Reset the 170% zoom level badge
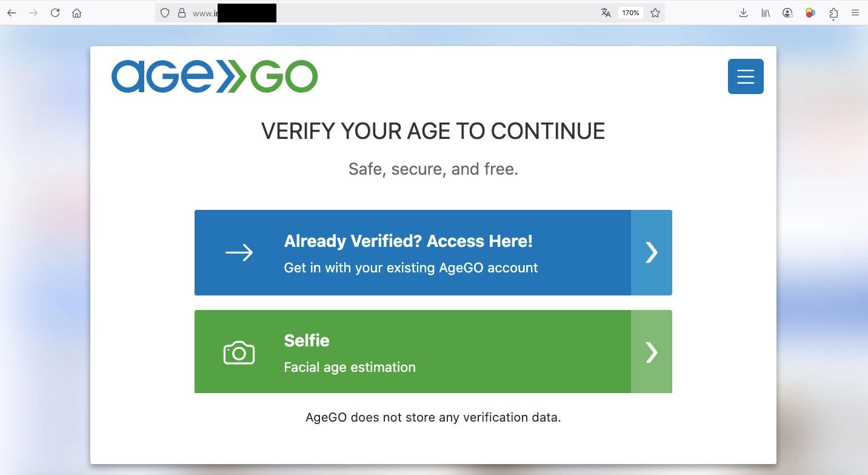This screenshot has width=868, height=475. (x=630, y=13)
